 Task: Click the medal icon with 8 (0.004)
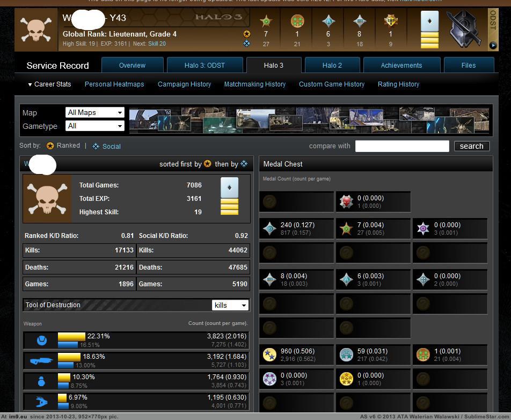[269, 279]
